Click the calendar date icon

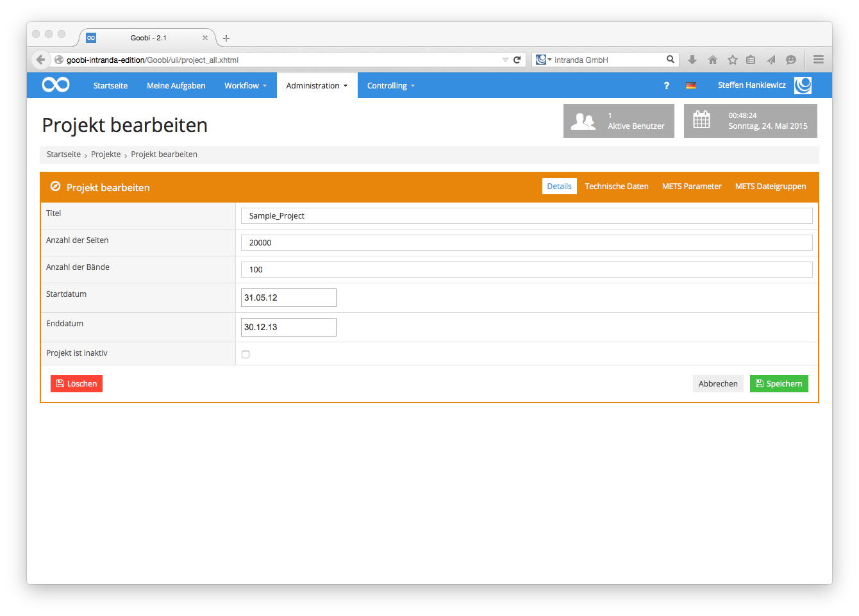pos(702,120)
